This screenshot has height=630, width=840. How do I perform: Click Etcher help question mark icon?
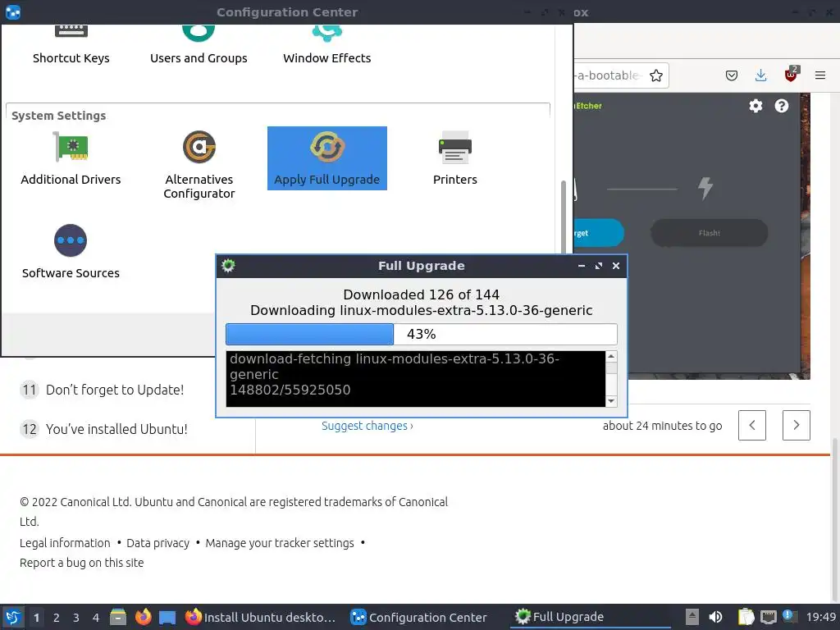782,106
